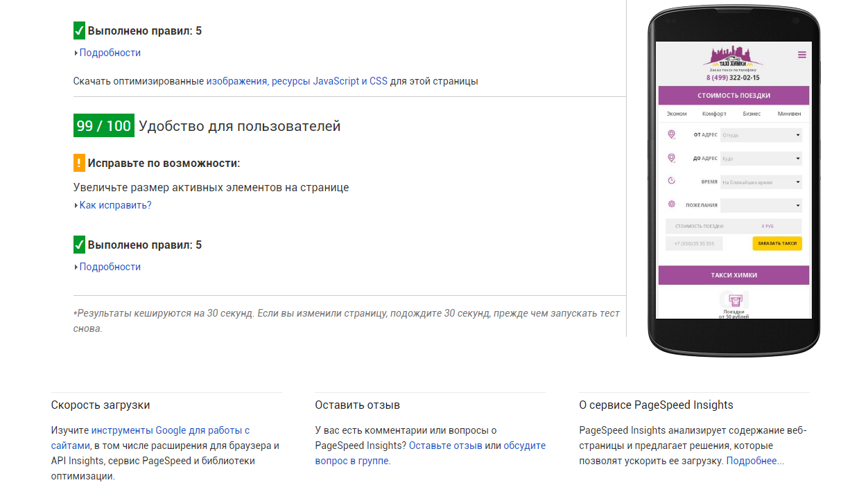Viewport: 868px width, 494px height.
Task: Open the Оставьте отзыв link
Action: (x=445, y=446)
